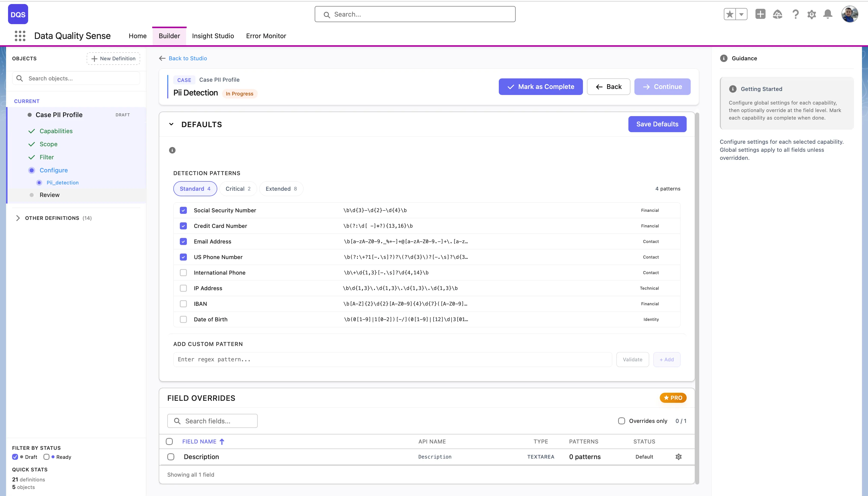The image size is (868, 496).
Task: Open the Trailhead learning icon
Action: tap(777, 14)
